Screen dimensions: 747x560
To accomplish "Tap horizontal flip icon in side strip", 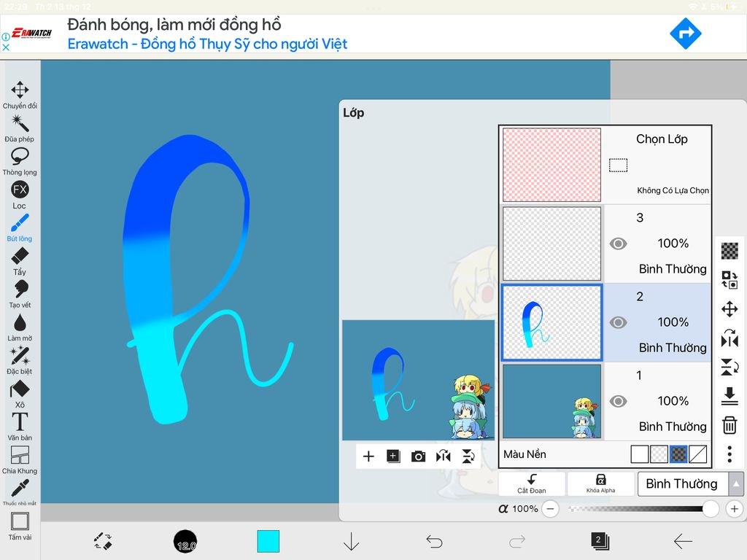I will 729,338.
